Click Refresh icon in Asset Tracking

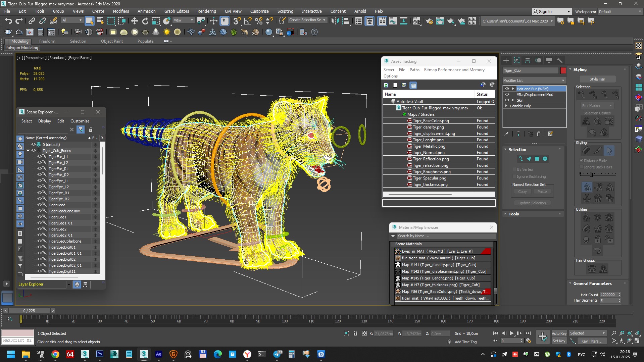click(x=386, y=85)
